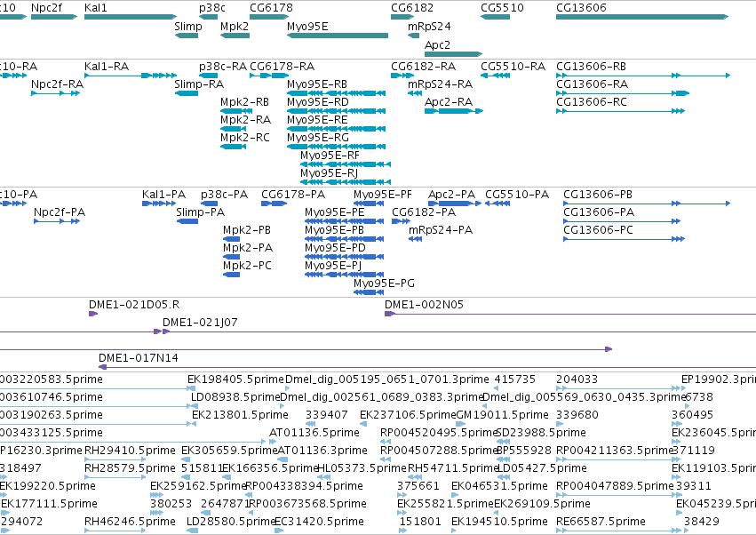The image size is (756, 535).
Task: Click the Myo95E-PG protein label
Action: 384,283
